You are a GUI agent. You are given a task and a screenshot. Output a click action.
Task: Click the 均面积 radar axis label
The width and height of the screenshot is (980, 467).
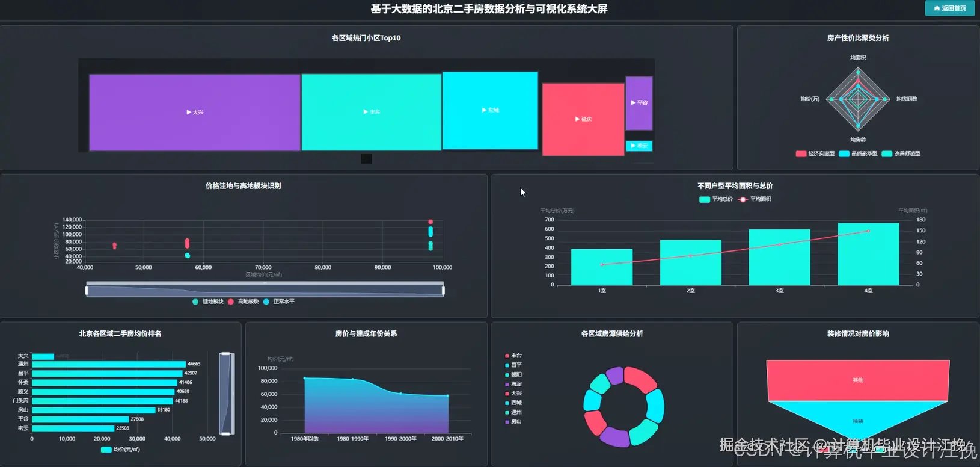858,58
